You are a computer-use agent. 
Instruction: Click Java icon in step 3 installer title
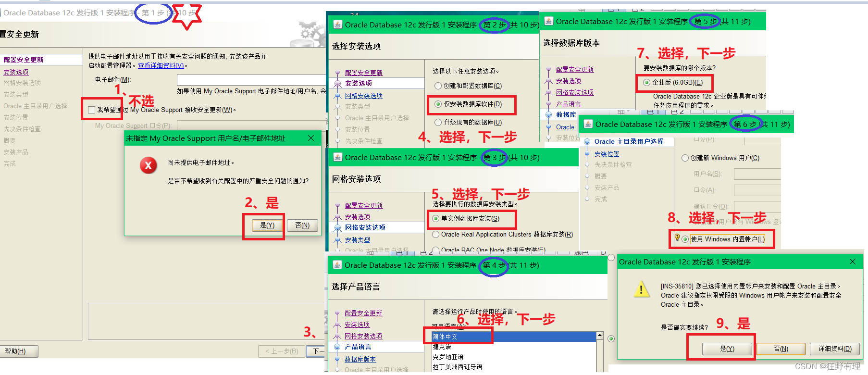coord(338,157)
